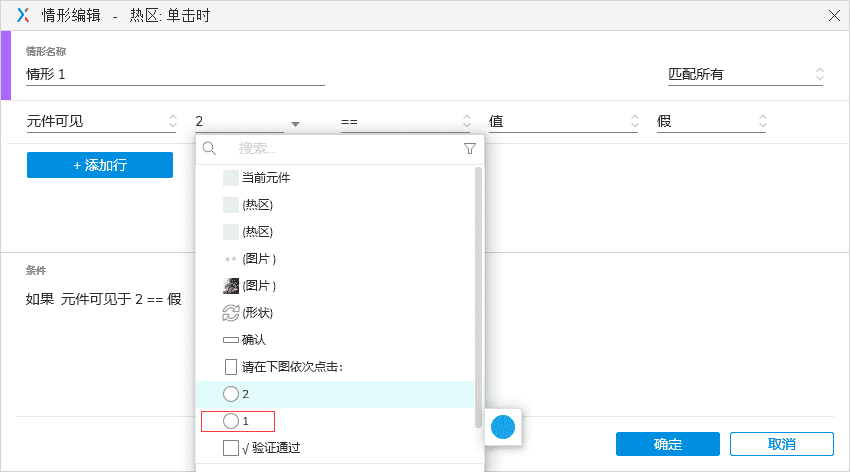The height and width of the screenshot is (472, 850).
Task: Select the widget named 1
Action: [x=334, y=421]
